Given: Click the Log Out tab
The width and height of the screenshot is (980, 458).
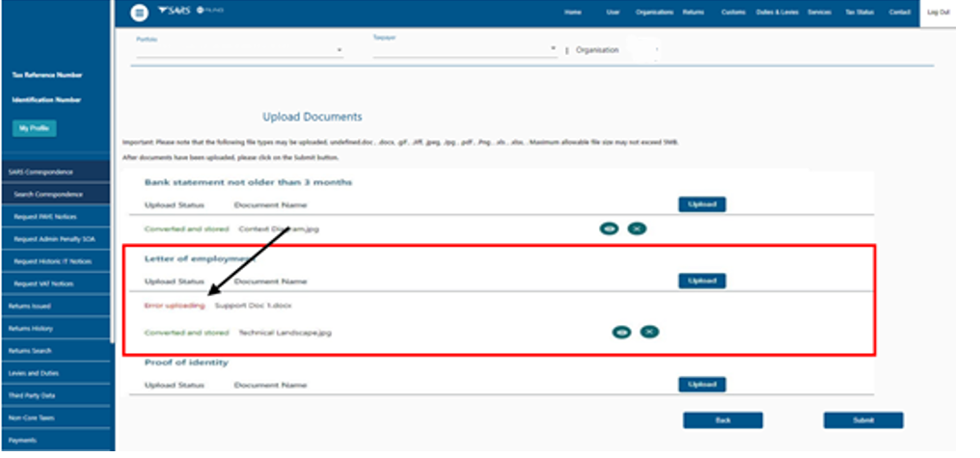Looking at the screenshot, I should click(938, 13).
